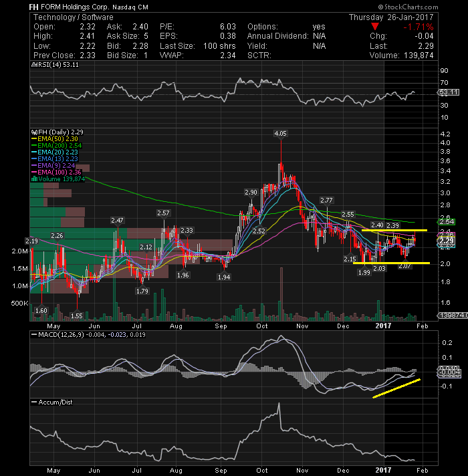The height and width of the screenshot is (476, 468).
Task: Click the 2.77 price label in November
Action: click(326, 201)
